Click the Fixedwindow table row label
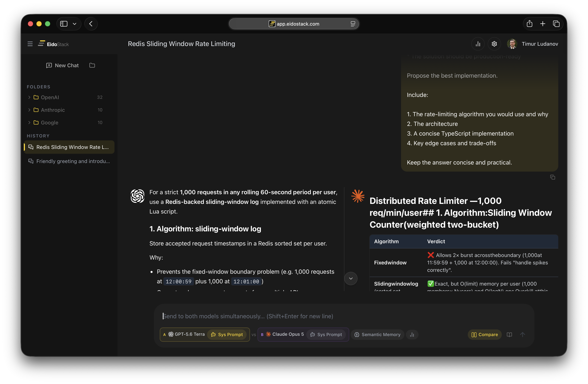 click(x=390, y=263)
